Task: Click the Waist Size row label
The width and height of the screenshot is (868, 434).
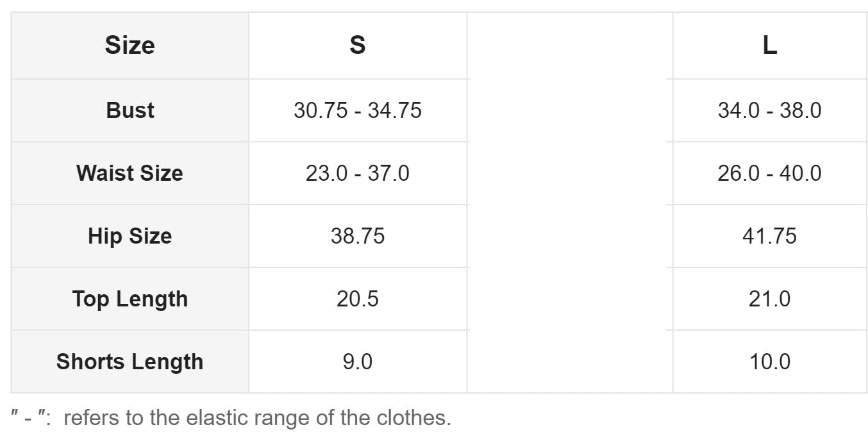Action: 129,173
